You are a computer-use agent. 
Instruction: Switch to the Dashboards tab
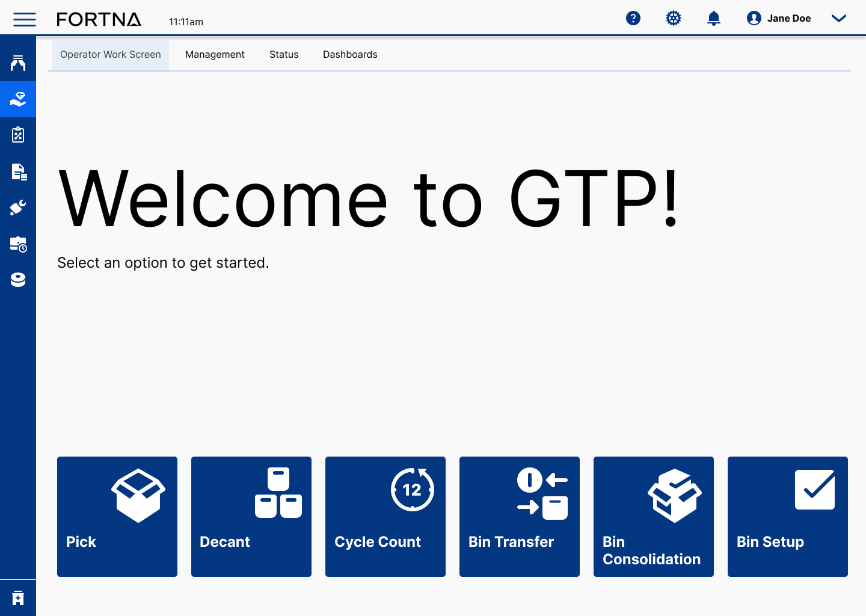tap(350, 55)
